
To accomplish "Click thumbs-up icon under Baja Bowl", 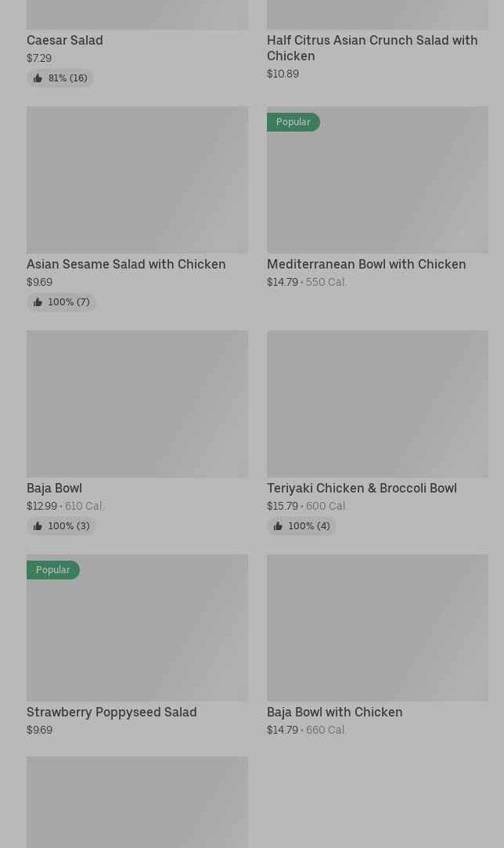I will tap(38, 526).
